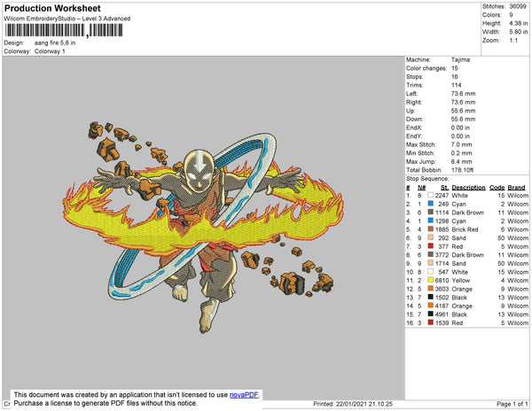Viewport: 532px width, 411px height.
Task: Select the Width value 5.80 in
Action: pyautogui.click(x=519, y=32)
